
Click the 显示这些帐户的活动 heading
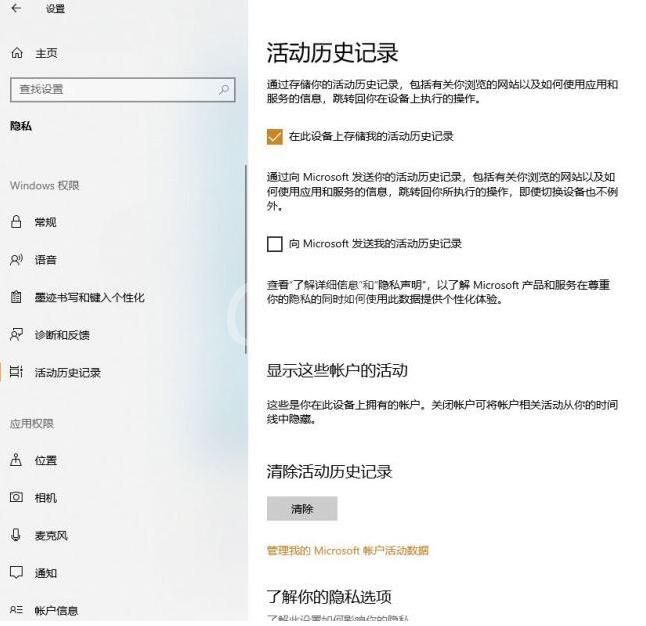click(x=337, y=370)
